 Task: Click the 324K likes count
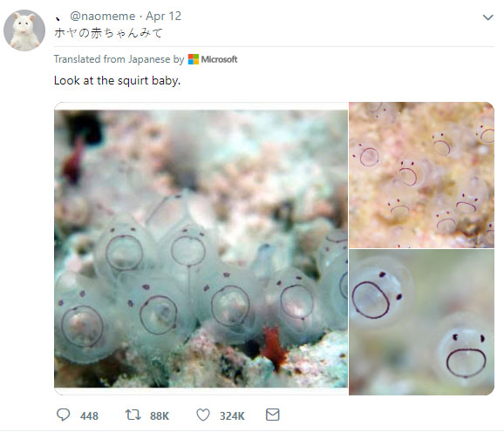point(232,416)
